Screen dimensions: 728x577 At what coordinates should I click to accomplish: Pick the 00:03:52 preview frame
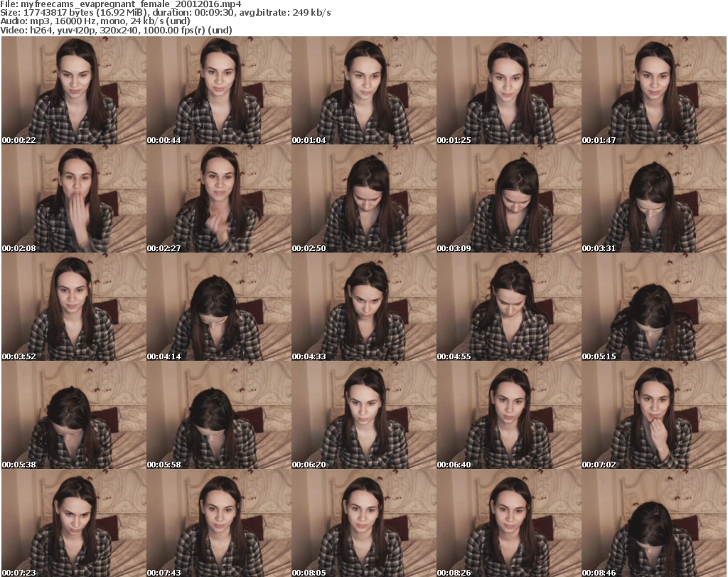point(74,307)
